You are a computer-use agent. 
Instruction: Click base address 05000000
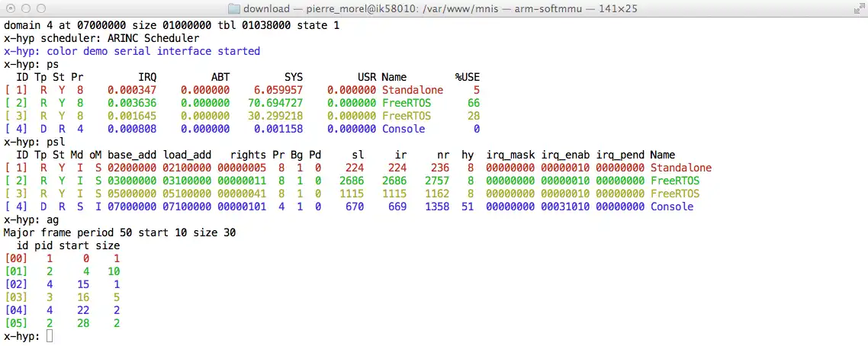click(132, 194)
